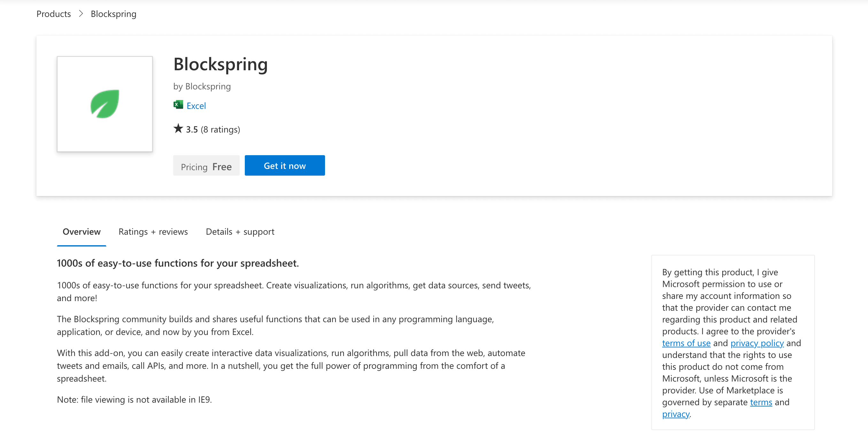868x440 pixels.
Task: Click Blockspring in the breadcrumb trail
Action: pos(113,14)
